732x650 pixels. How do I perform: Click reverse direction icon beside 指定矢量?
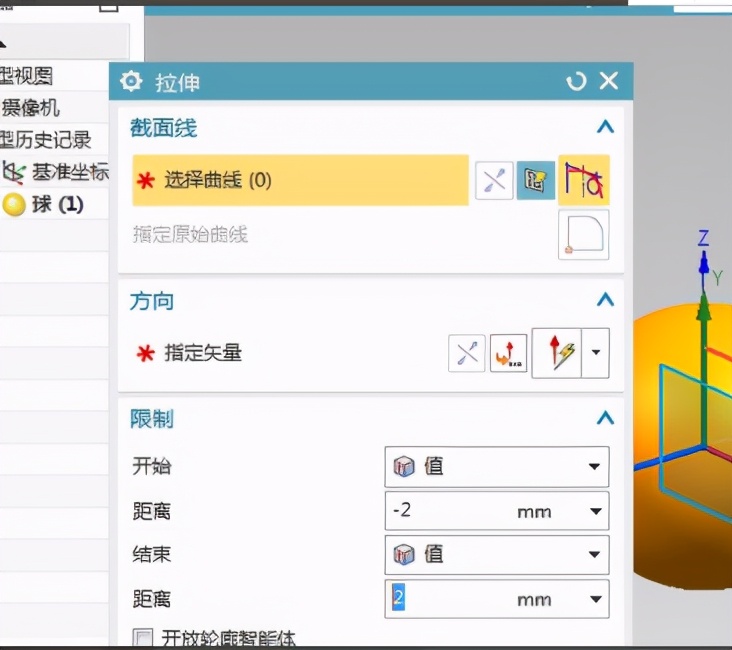[508, 353]
